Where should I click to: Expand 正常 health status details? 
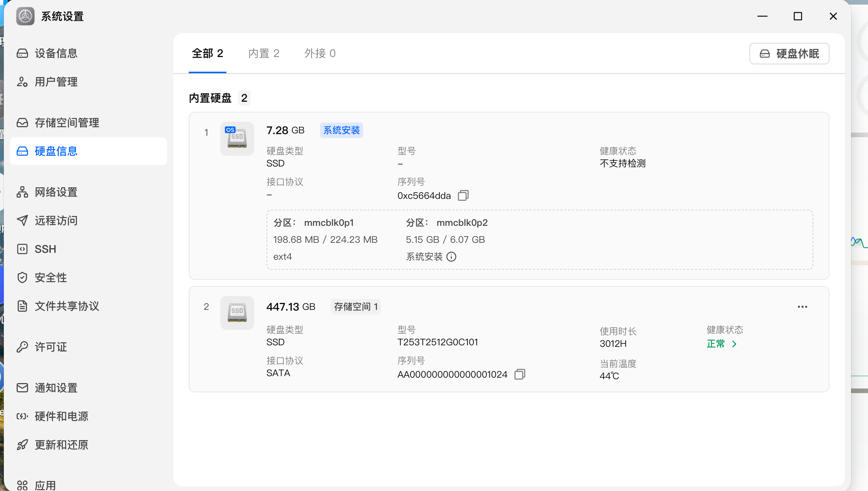(x=722, y=344)
